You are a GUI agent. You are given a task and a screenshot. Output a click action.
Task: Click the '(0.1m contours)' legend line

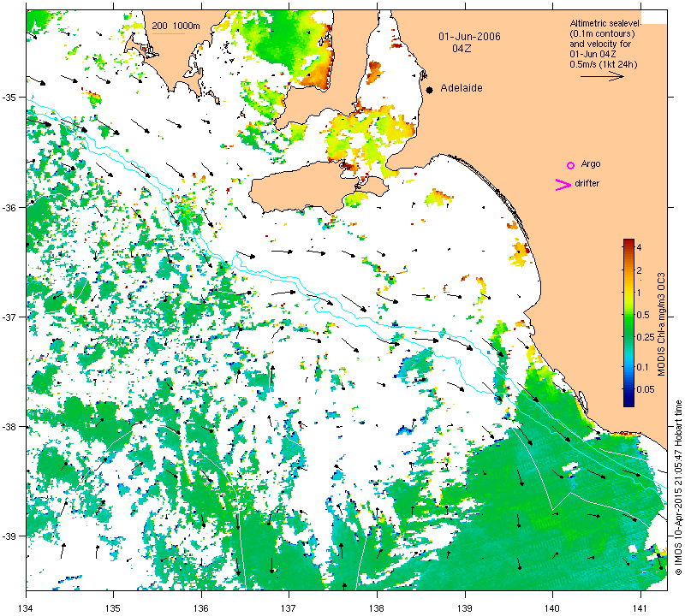pyautogui.click(x=602, y=33)
